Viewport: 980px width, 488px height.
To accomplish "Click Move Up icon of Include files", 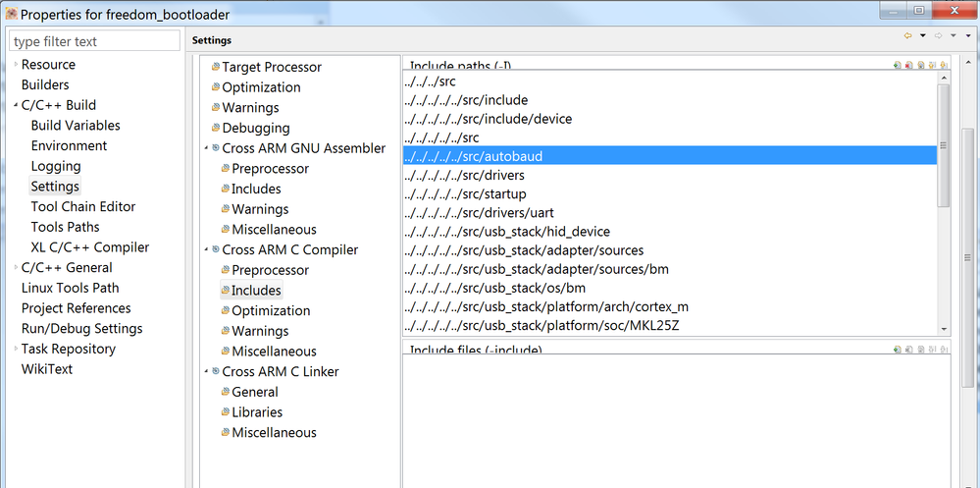I will tap(932, 350).
